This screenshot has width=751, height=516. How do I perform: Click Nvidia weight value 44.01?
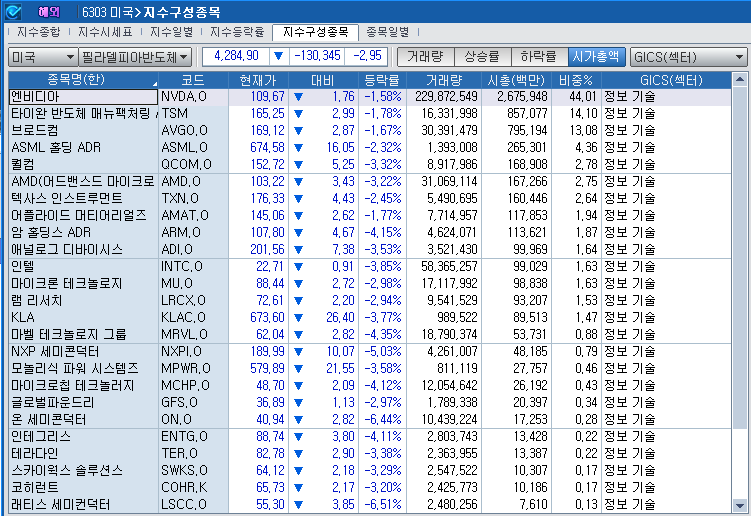tap(583, 97)
